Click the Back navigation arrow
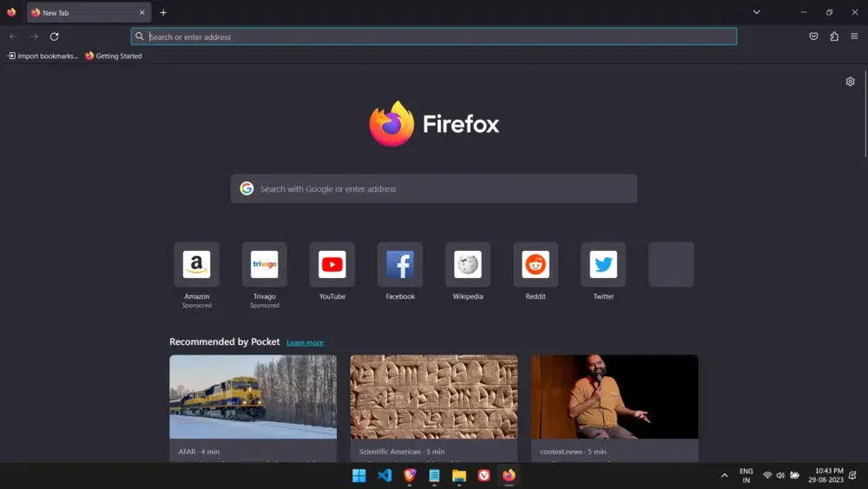 coord(13,36)
